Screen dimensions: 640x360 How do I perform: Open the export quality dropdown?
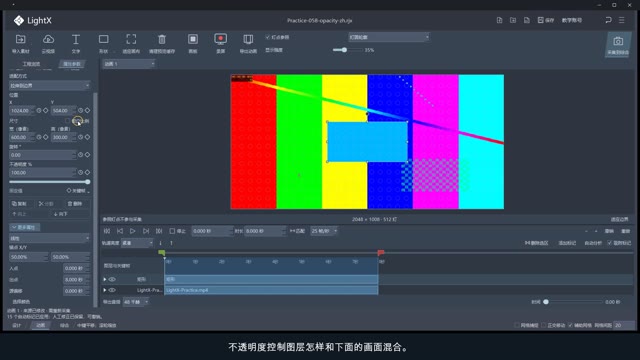136,302
